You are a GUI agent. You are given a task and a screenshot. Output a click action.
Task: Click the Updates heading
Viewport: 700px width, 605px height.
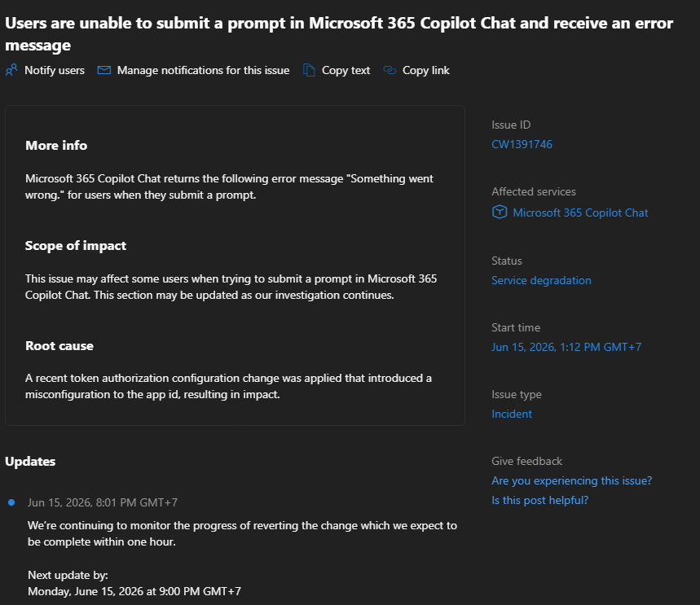pyautogui.click(x=30, y=462)
